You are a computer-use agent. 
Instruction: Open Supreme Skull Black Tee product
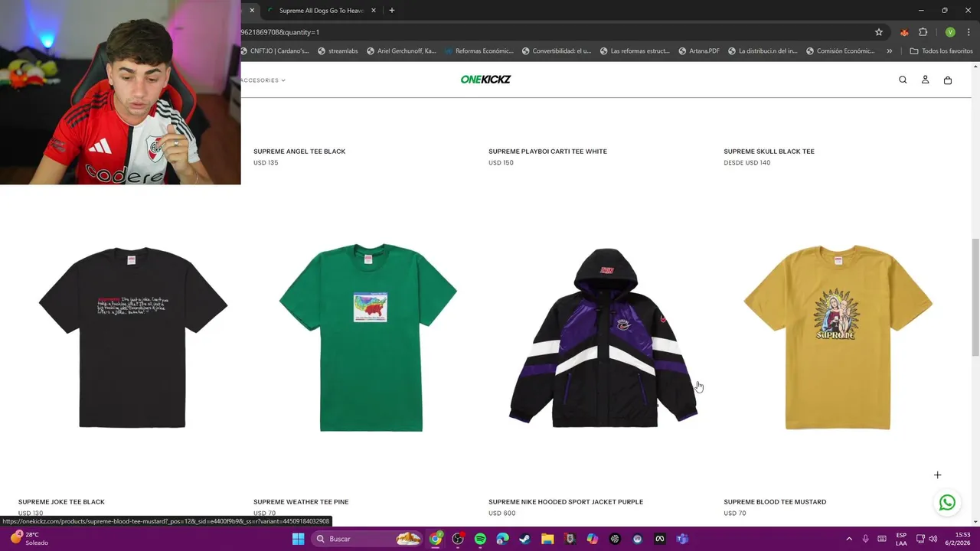click(x=769, y=152)
